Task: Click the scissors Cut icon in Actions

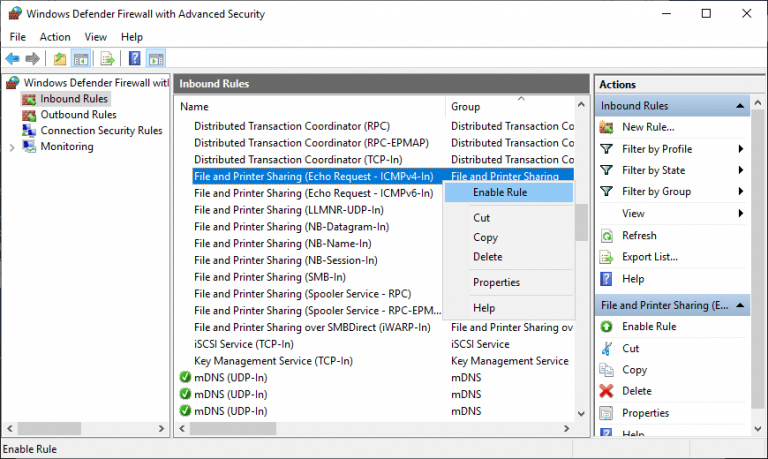Action: click(x=606, y=348)
